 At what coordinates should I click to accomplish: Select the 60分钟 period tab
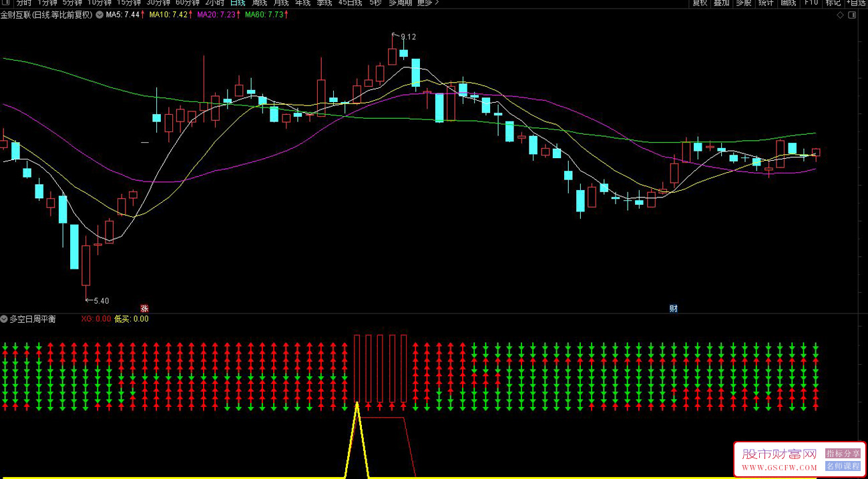(x=188, y=3)
